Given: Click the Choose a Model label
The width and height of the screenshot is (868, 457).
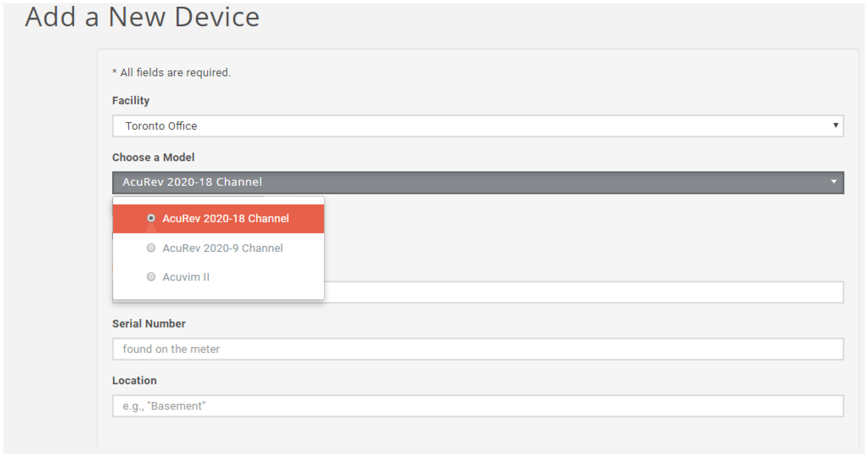Looking at the screenshot, I should [x=153, y=157].
